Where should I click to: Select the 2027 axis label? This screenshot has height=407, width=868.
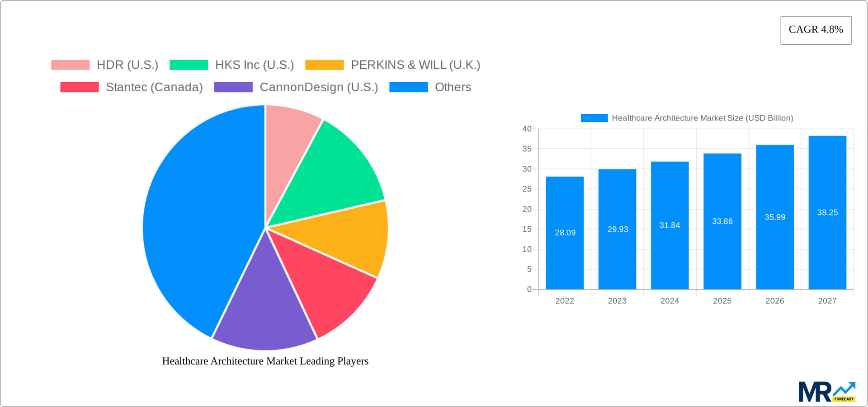827,301
